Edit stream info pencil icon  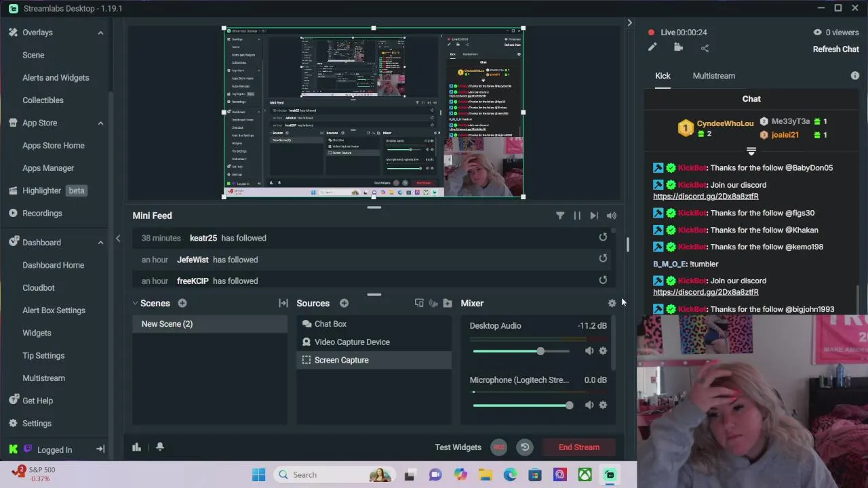click(x=652, y=47)
